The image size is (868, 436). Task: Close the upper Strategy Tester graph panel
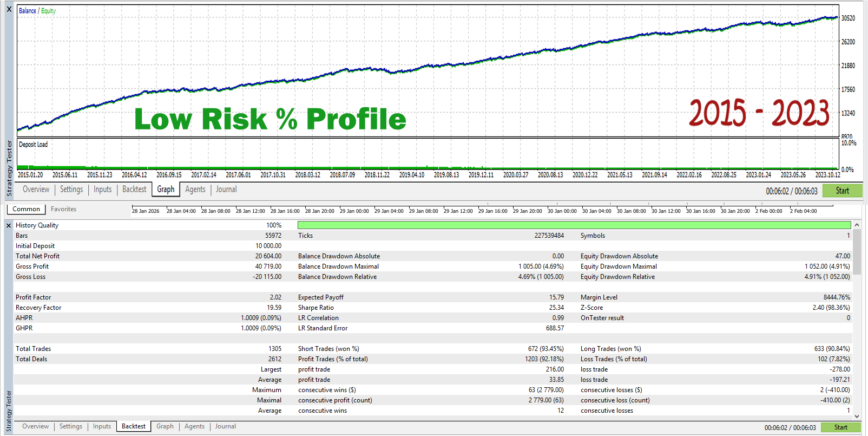tap(9, 9)
